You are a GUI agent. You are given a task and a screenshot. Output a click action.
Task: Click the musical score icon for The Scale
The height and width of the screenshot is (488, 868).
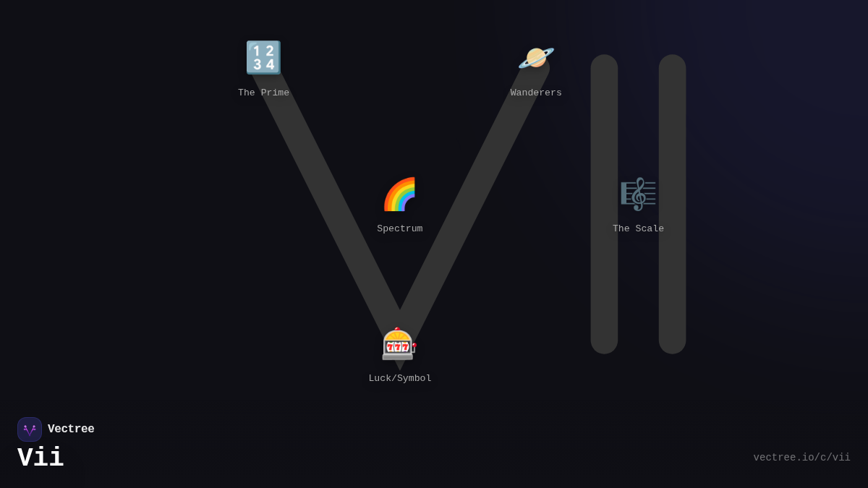[638, 194]
